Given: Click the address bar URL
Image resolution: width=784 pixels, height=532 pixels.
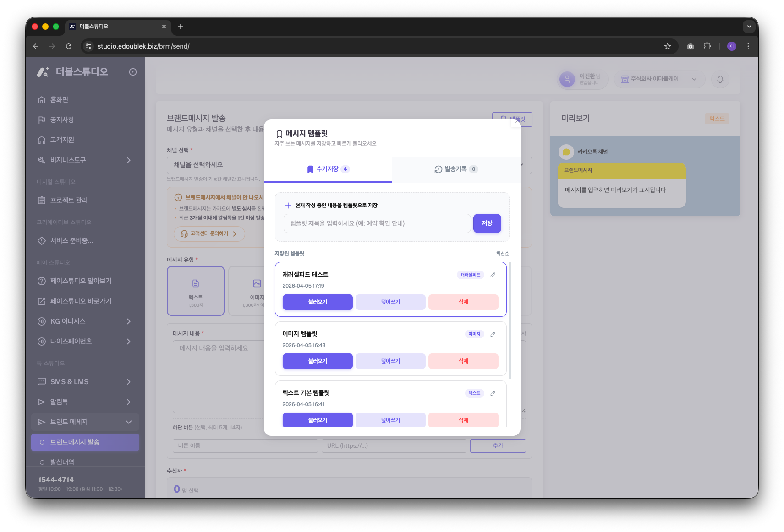Looking at the screenshot, I should (x=143, y=46).
